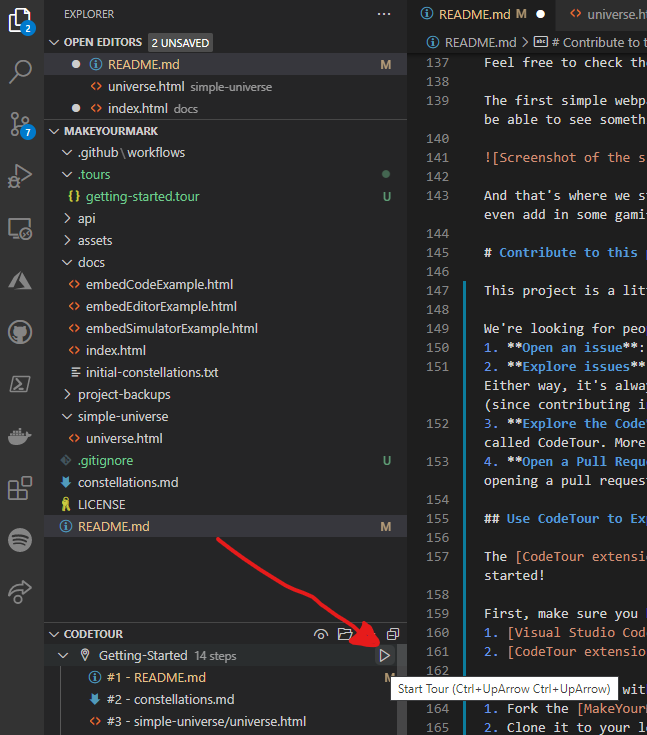
Task: Collapse the simple-universe folder
Action: point(67,417)
